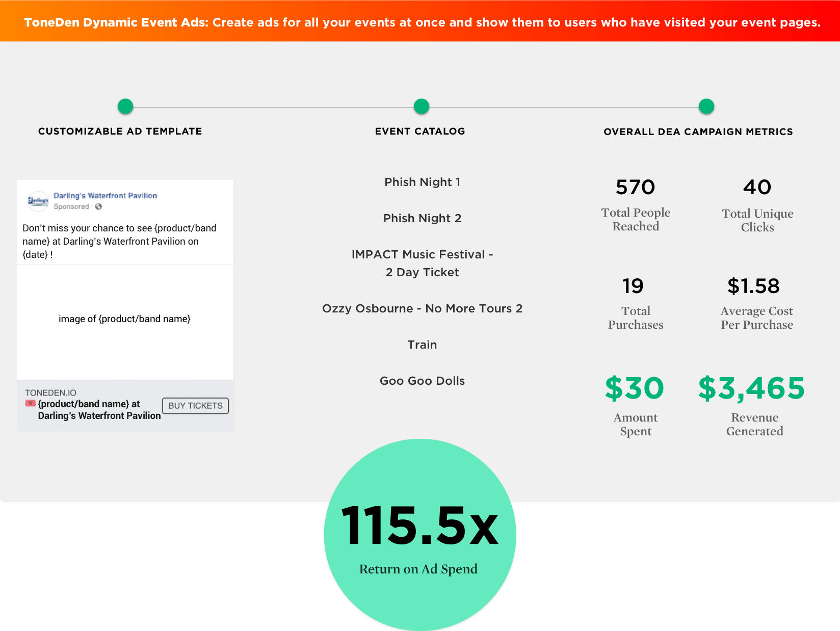Click the globe icon beside Sponsored
This screenshot has width=840, height=631.
click(x=98, y=206)
